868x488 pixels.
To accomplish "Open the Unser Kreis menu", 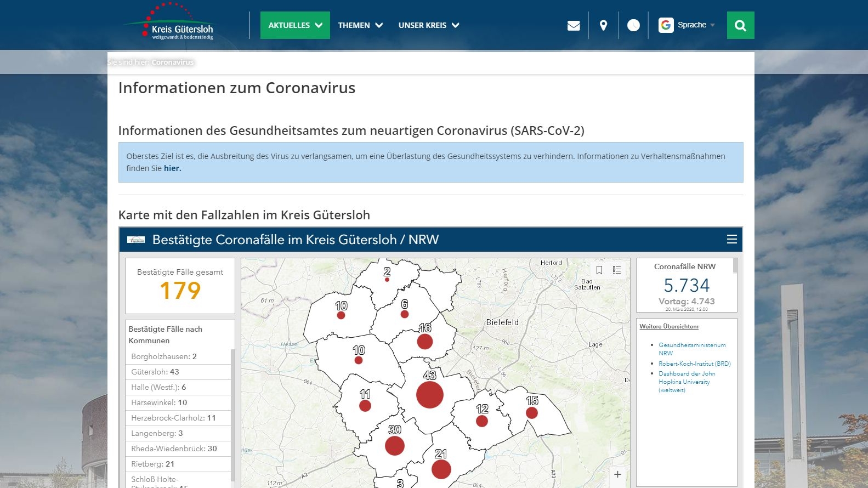I will click(429, 25).
